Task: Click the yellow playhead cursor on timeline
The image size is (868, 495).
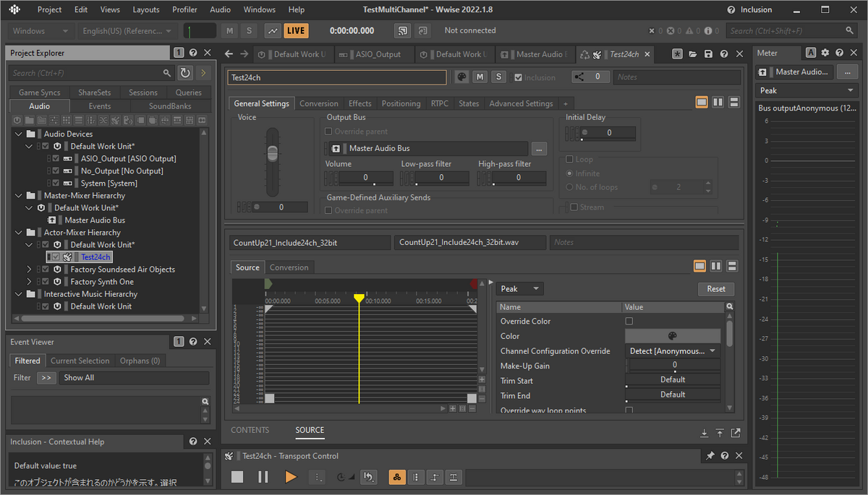Action: (x=359, y=298)
